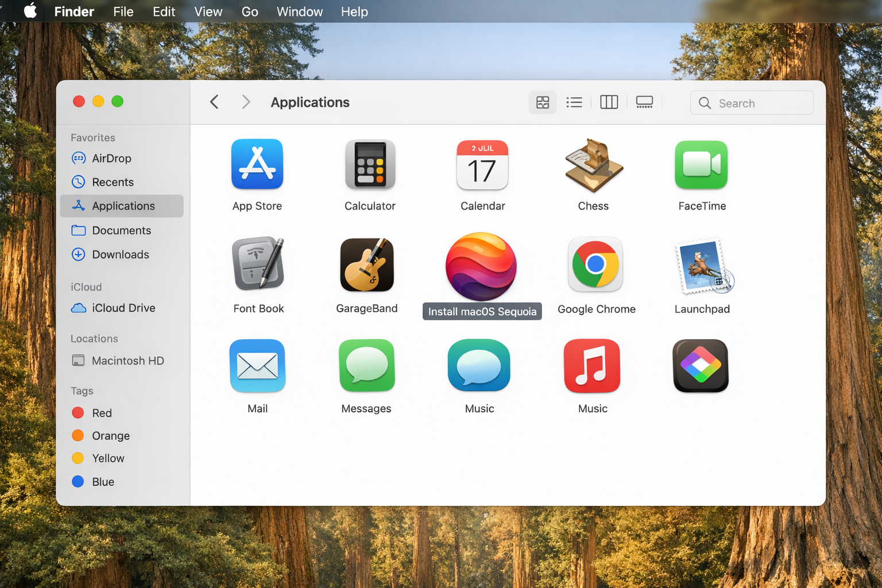
Task: Open the File menu
Action: [x=123, y=11]
